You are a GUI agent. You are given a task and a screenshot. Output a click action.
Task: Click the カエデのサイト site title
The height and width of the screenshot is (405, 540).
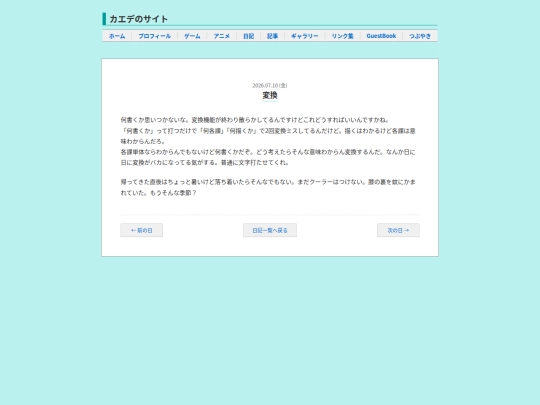(x=138, y=19)
